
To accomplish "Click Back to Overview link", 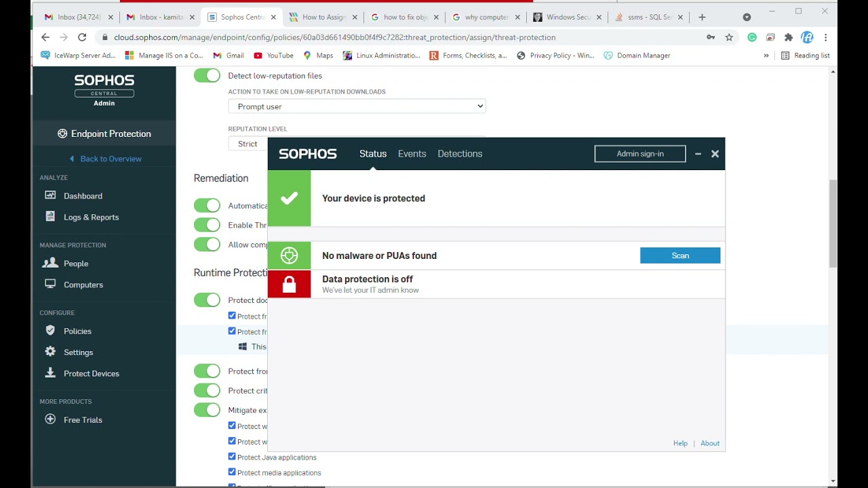I will pyautogui.click(x=105, y=159).
